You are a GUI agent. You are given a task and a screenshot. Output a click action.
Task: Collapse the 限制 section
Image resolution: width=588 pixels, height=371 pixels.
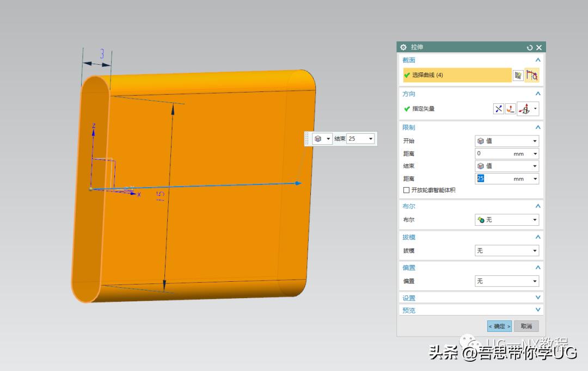538,127
